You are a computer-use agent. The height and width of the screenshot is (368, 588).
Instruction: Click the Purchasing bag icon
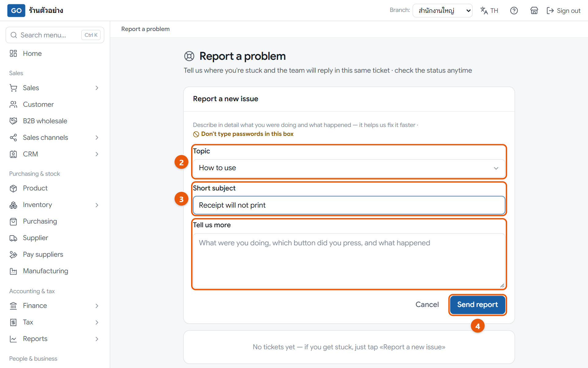point(13,221)
